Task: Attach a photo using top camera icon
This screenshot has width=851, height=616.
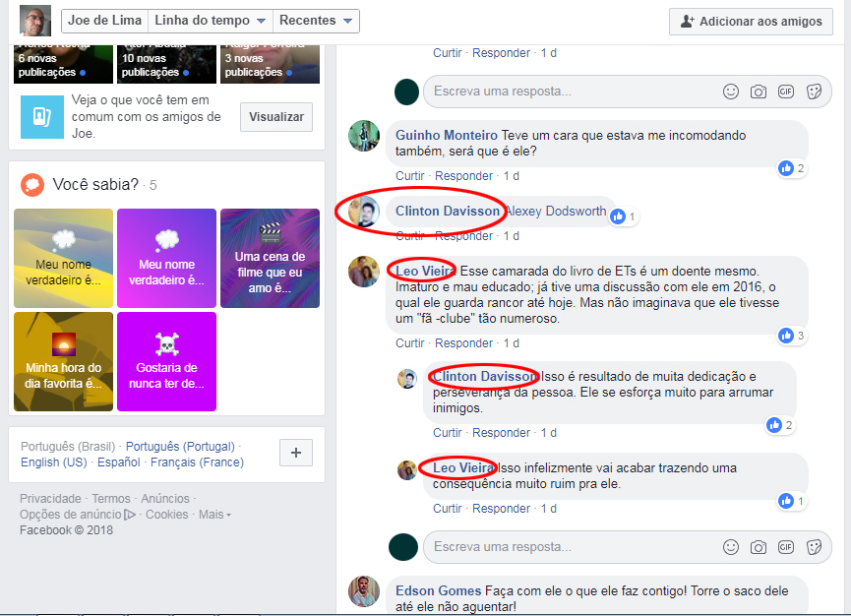Action: coord(759,92)
